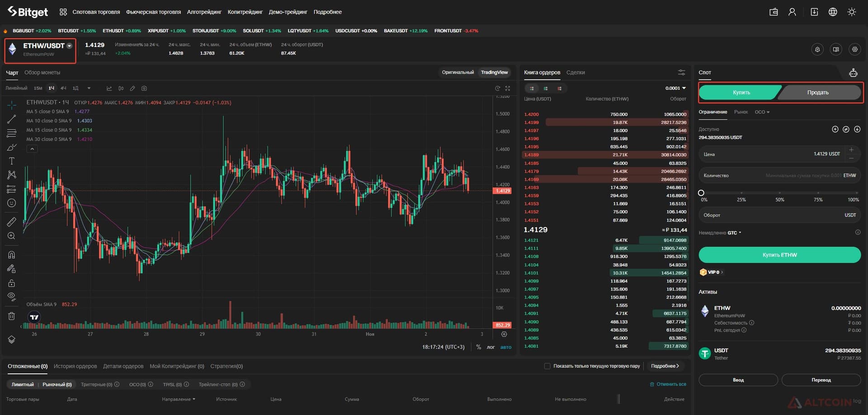Select the trend line drawing tool
868x415 pixels.
[x=12, y=119]
